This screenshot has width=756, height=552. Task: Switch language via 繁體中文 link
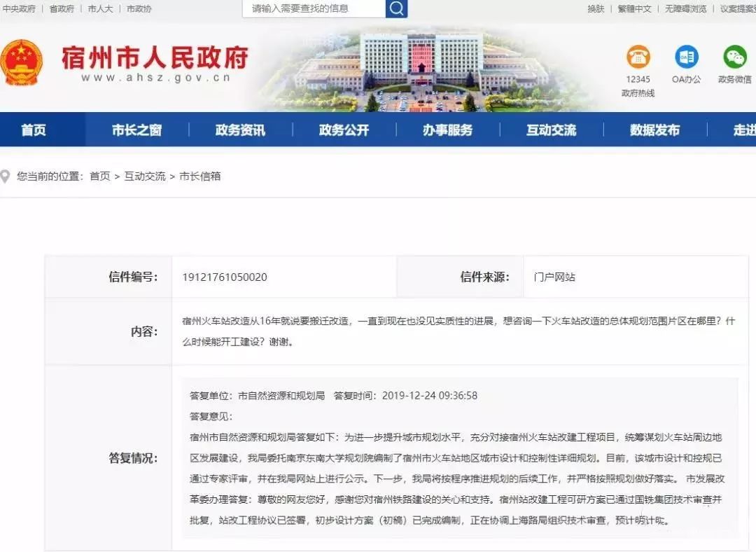coord(634,8)
